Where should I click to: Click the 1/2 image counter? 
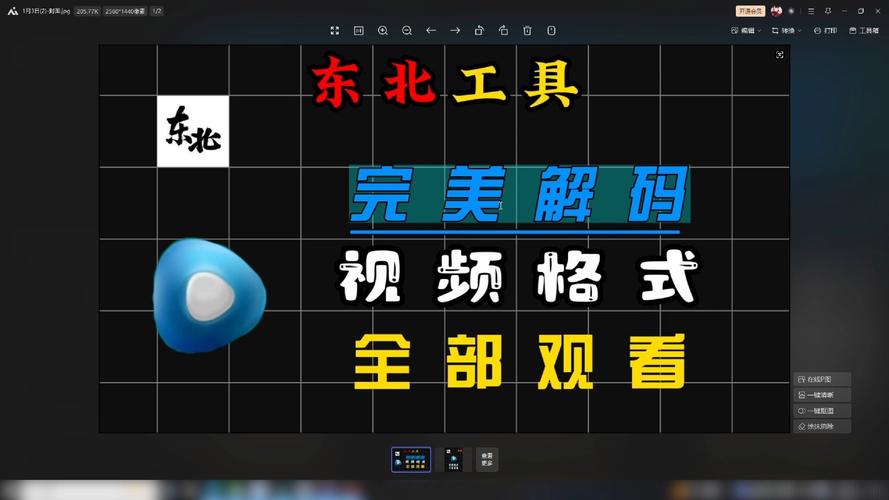157,11
